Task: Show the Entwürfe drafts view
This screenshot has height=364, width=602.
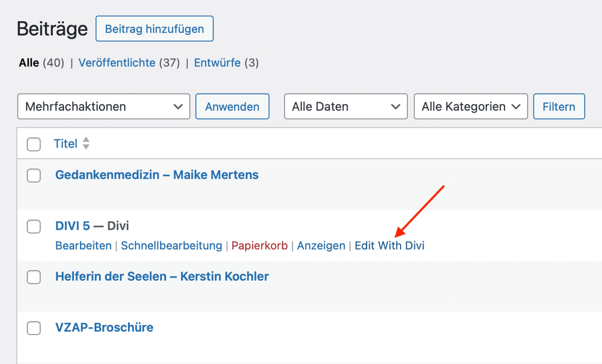Action: coord(217,63)
